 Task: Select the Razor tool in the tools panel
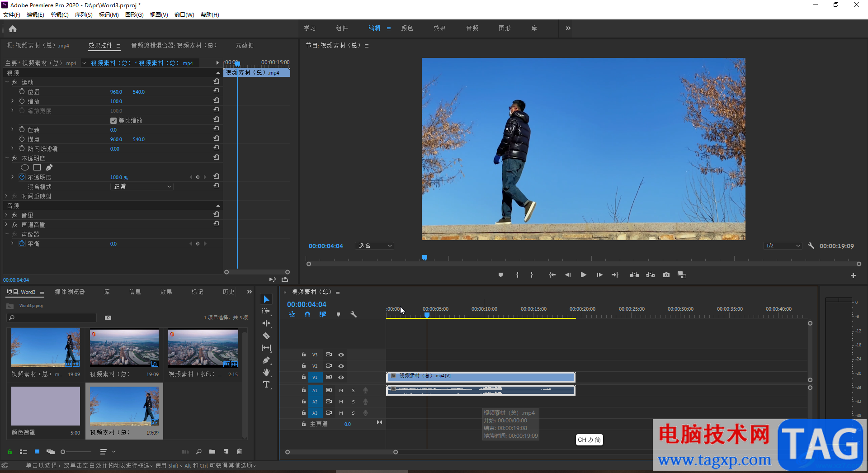pyautogui.click(x=266, y=336)
